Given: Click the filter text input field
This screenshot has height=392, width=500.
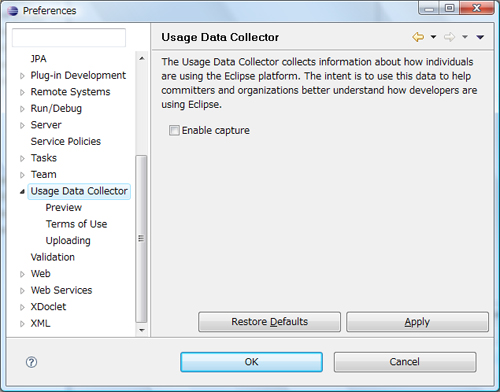Looking at the screenshot, I should (69, 37).
